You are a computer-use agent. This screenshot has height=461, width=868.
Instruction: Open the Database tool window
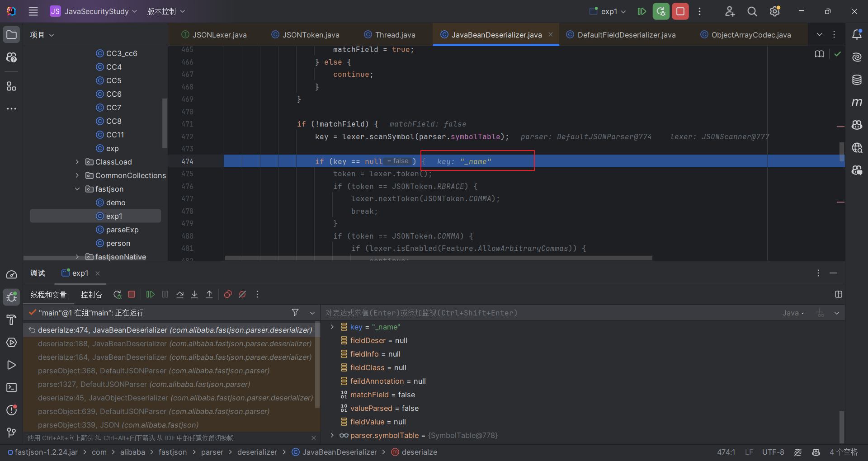pos(857,80)
